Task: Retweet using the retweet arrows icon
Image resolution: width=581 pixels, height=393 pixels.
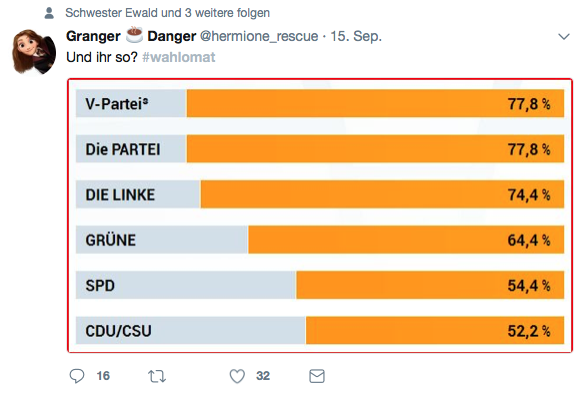Action: 157,376
